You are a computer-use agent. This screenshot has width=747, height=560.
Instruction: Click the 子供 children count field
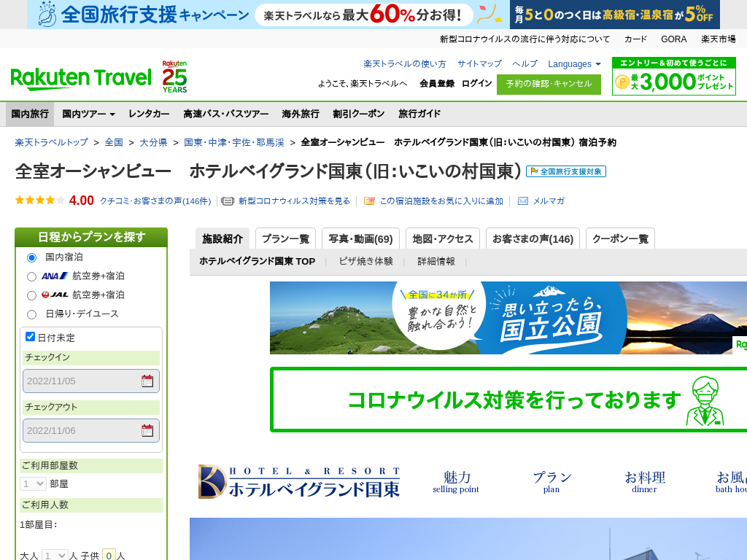(x=109, y=555)
